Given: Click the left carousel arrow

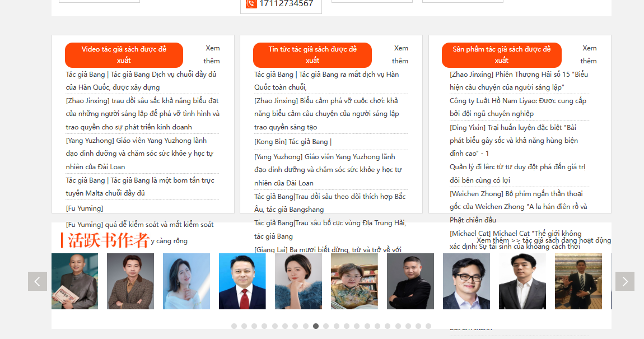Looking at the screenshot, I should pyautogui.click(x=38, y=281).
